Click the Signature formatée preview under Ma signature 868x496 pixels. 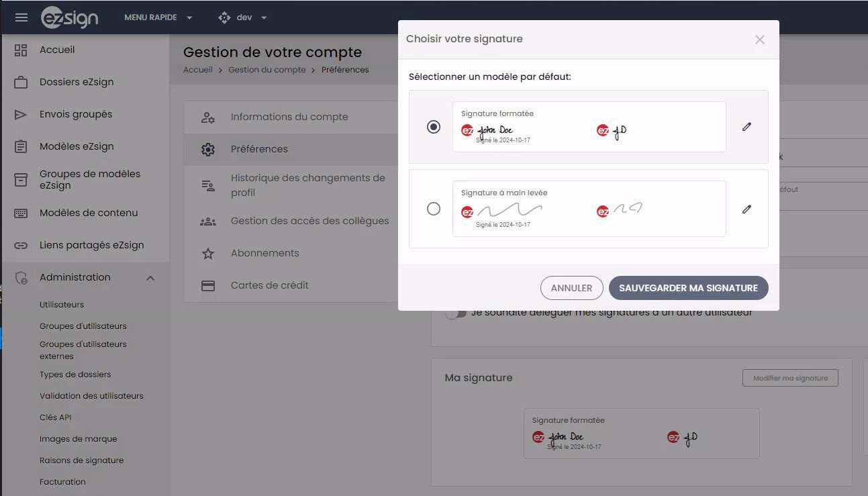click(x=641, y=434)
